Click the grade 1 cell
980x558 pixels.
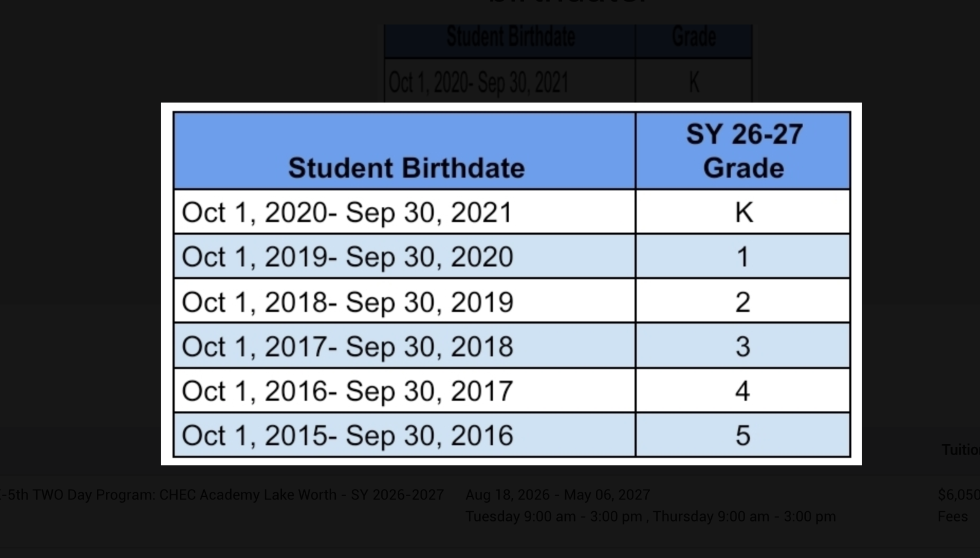click(x=743, y=257)
